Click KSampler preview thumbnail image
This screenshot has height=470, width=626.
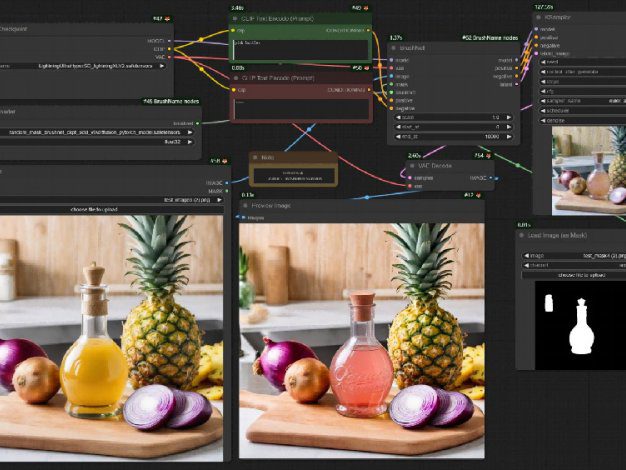pos(589,171)
